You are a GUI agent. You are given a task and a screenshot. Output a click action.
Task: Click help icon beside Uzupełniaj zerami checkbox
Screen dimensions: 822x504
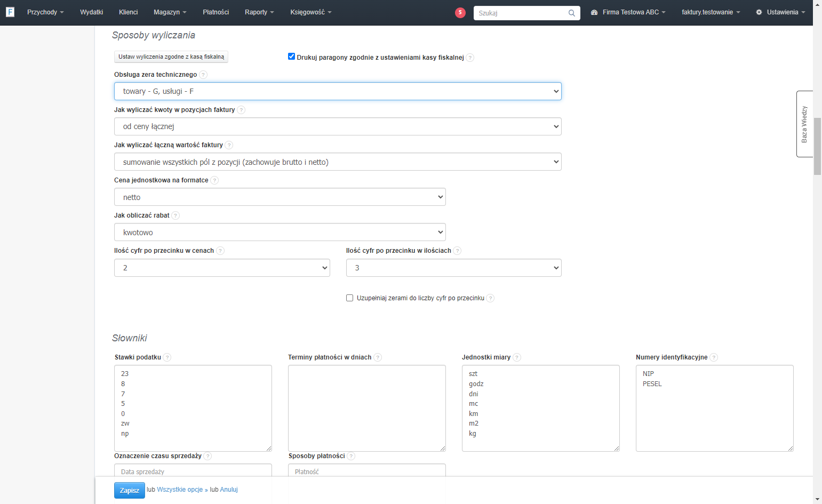tap(490, 298)
